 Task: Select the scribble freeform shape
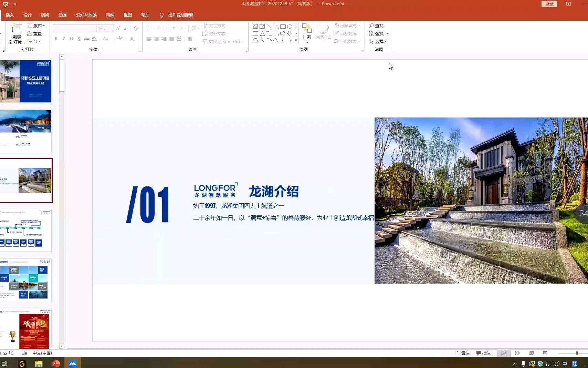pos(262,40)
